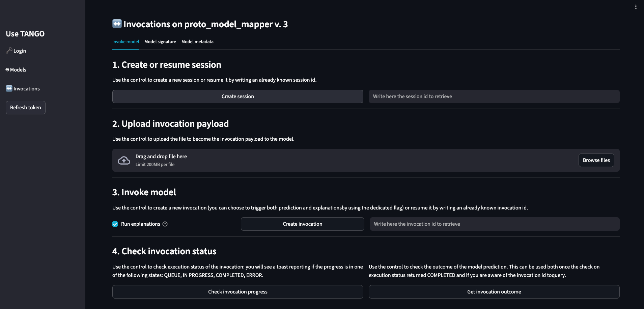This screenshot has width=644, height=309.
Task: Click Get invocation outcome
Action: coord(494,292)
